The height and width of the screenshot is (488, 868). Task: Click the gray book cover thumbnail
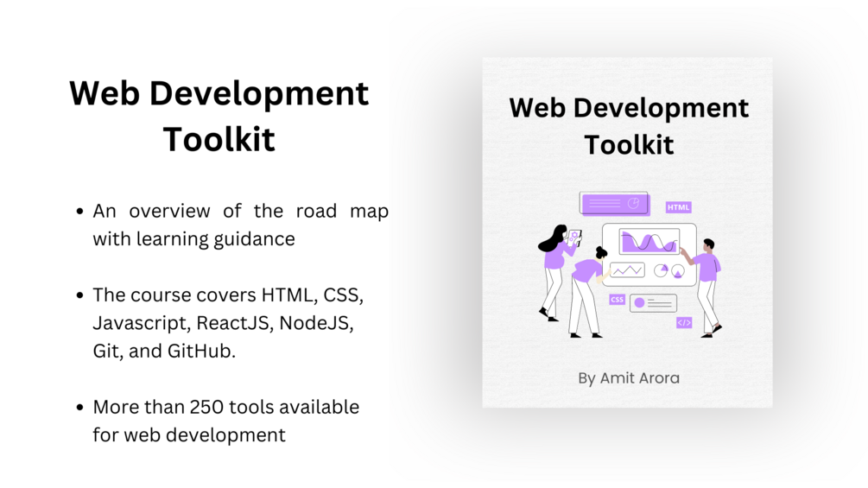click(x=627, y=232)
